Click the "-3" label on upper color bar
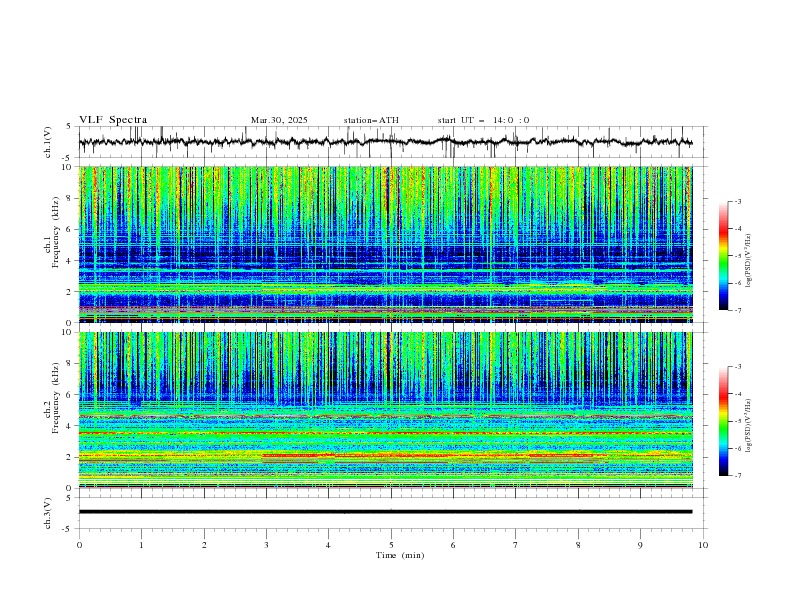Viewport: 792px width, 612px height. [x=737, y=201]
